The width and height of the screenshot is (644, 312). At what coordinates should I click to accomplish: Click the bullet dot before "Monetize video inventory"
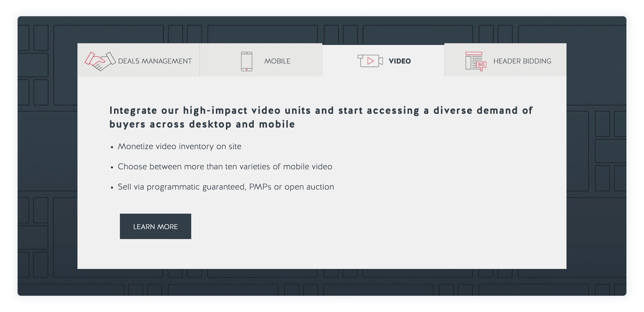coord(112,147)
